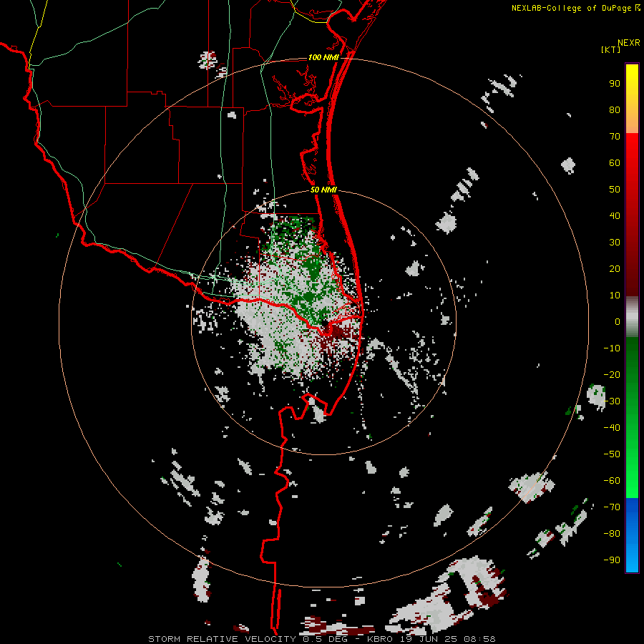
Task: Select the "NEXR" label above the color scale
Action: click(629, 43)
